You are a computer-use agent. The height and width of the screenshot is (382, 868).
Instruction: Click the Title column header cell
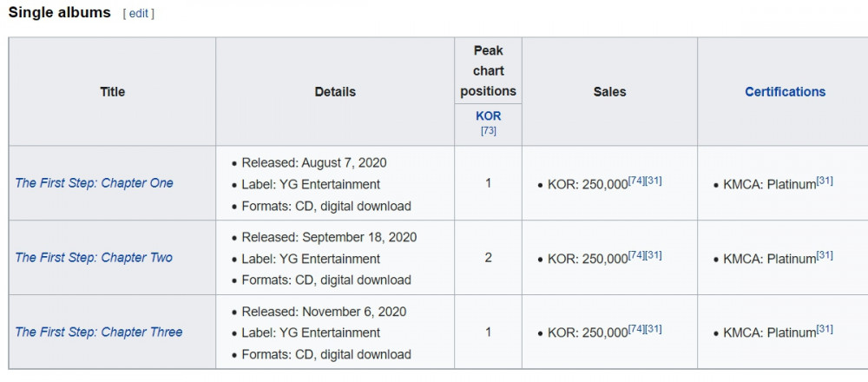click(112, 92)
